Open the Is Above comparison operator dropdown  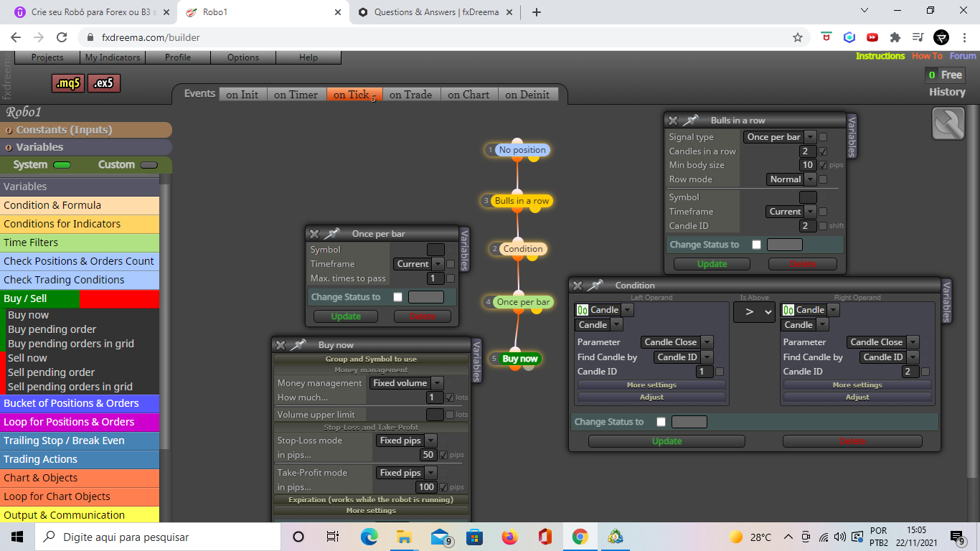point(754,311)
